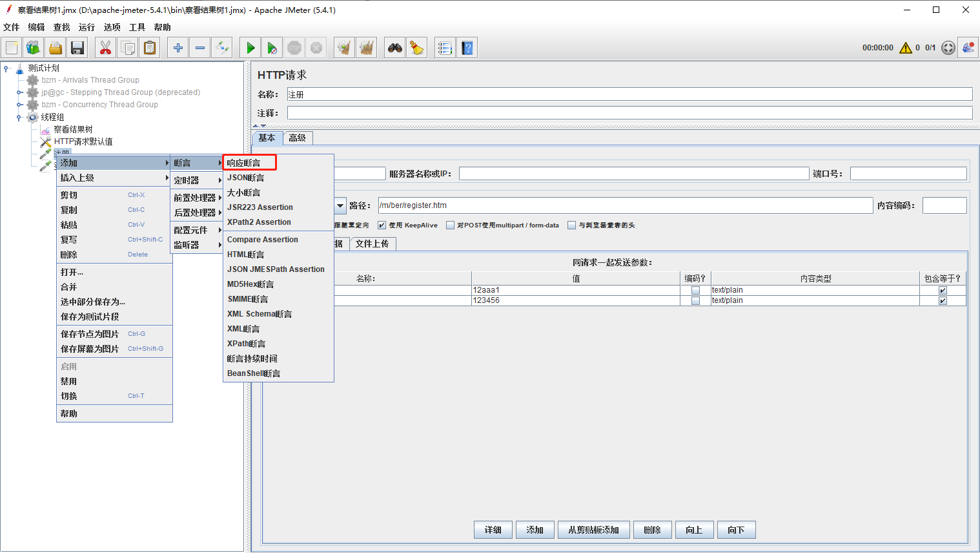Clear results with single broom icon
980x553 pixels.
pyautogui.click(x=345, y=48)
